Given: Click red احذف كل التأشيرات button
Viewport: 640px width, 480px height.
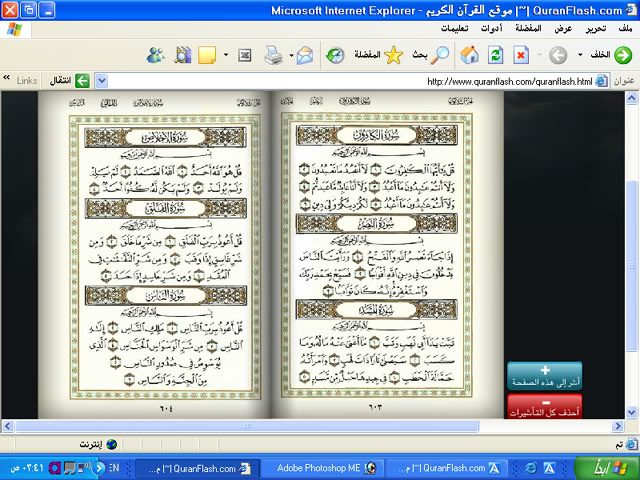Looking at the screenshot, I should click(545, 407).
